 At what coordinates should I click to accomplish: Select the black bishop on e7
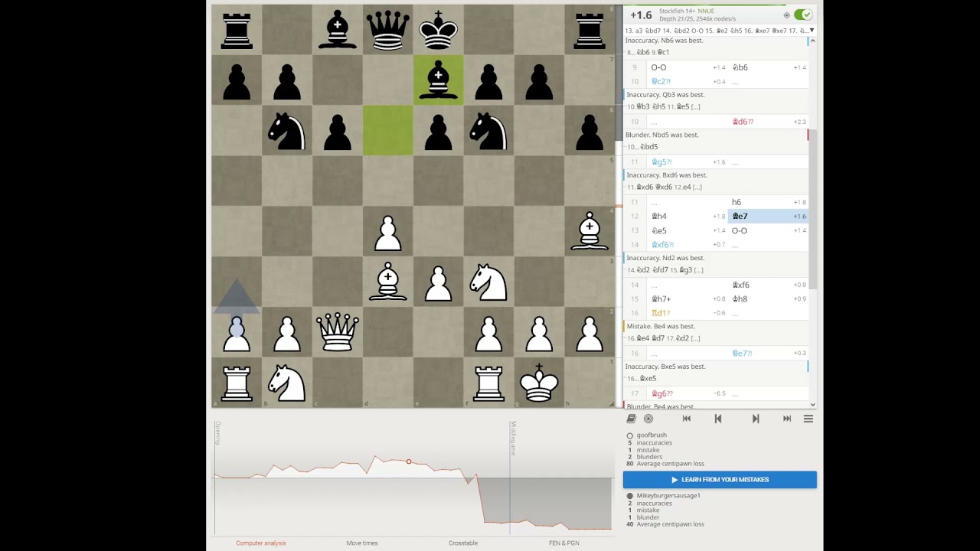pyautogui.click(x=438, y=80)
